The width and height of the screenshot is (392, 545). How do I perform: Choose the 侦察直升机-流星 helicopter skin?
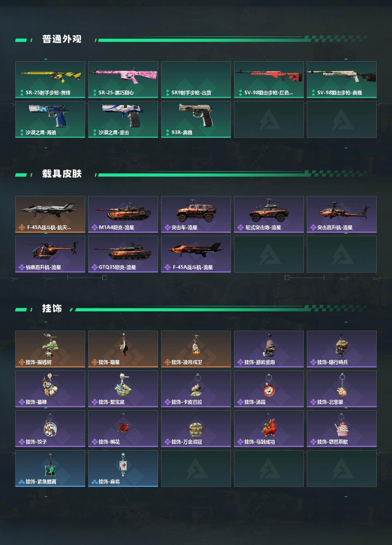[x=50, y=254]
